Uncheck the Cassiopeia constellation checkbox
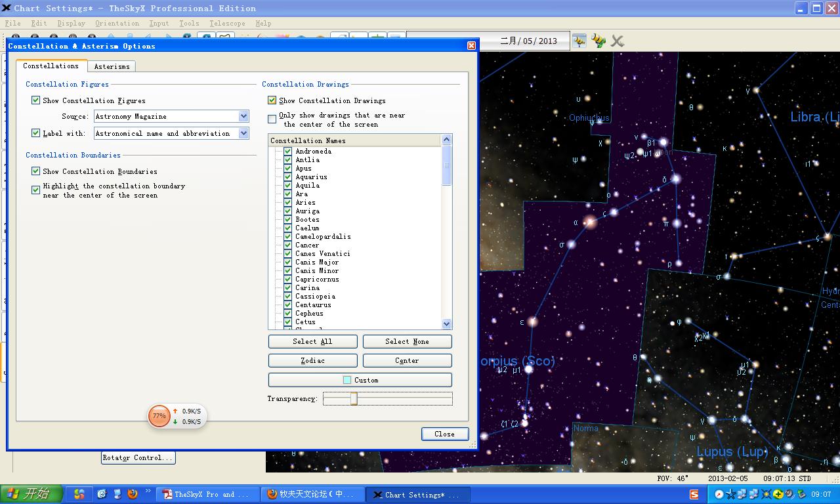This screenshot has width=840, height=504. pos(287,296)
